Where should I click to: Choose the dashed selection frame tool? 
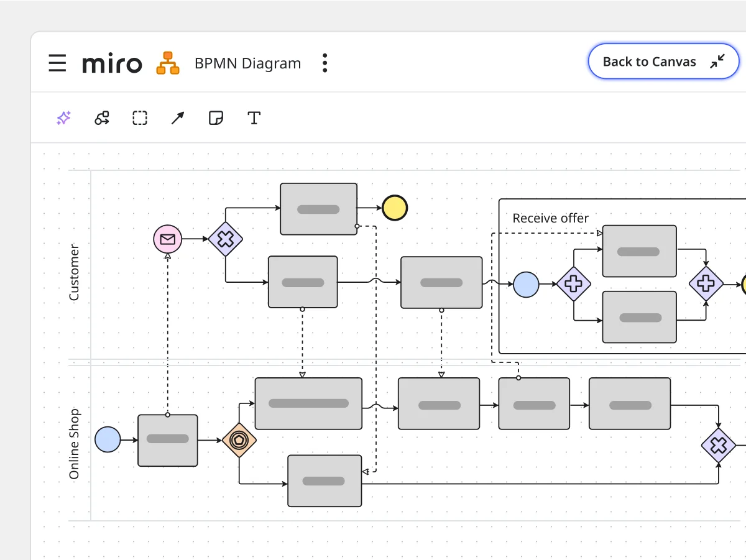(x=140, y=118)
